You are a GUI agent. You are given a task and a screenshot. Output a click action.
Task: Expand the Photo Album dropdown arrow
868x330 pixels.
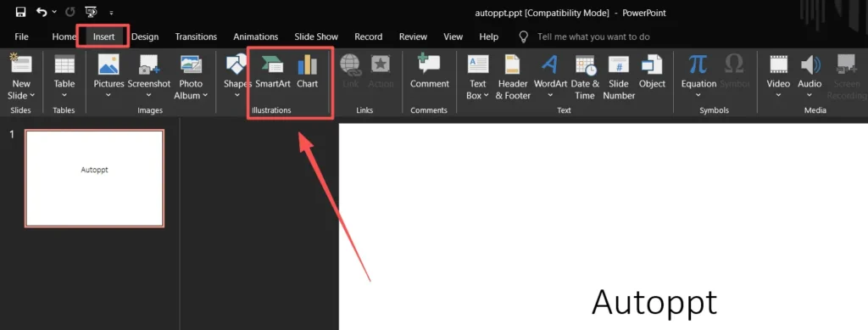[x=205, y=95]
